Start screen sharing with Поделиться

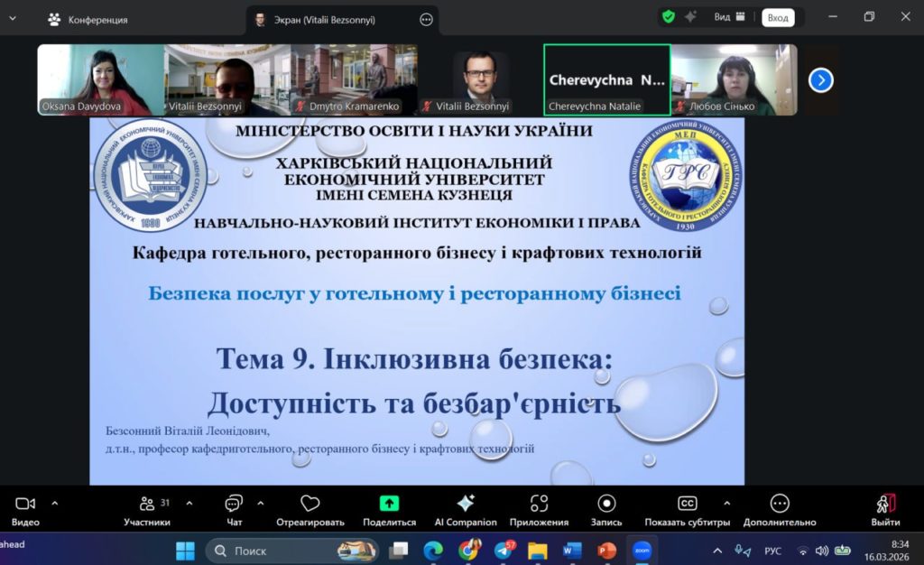pyautogui.click(x=389, y=504)
